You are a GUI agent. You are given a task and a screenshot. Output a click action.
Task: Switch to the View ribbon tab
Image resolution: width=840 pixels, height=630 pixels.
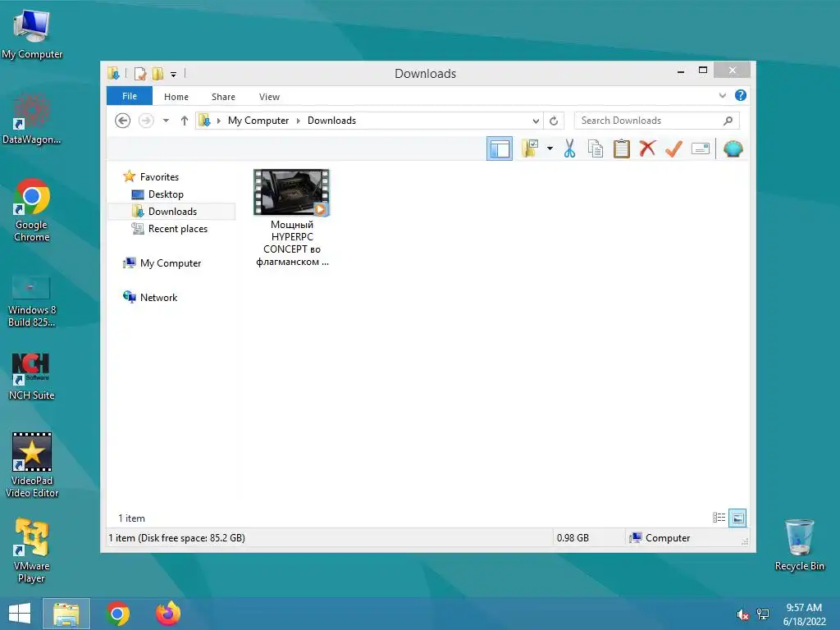pos(269,97)
